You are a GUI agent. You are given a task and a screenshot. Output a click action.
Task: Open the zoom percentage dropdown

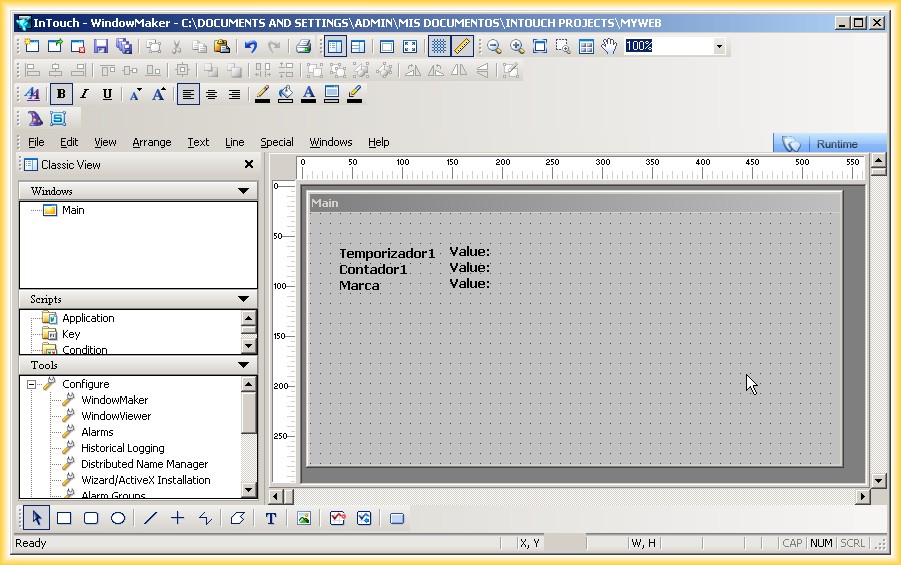[719, 46]
